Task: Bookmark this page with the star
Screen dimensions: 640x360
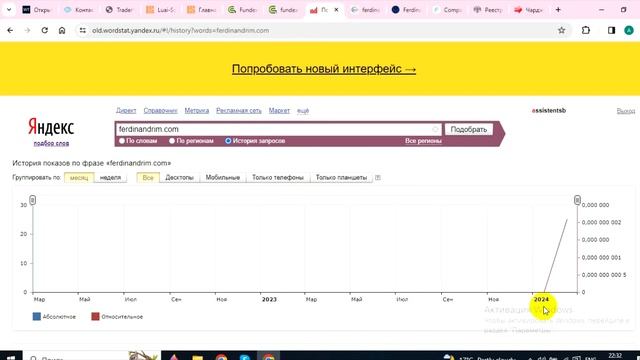Action: 562,30
